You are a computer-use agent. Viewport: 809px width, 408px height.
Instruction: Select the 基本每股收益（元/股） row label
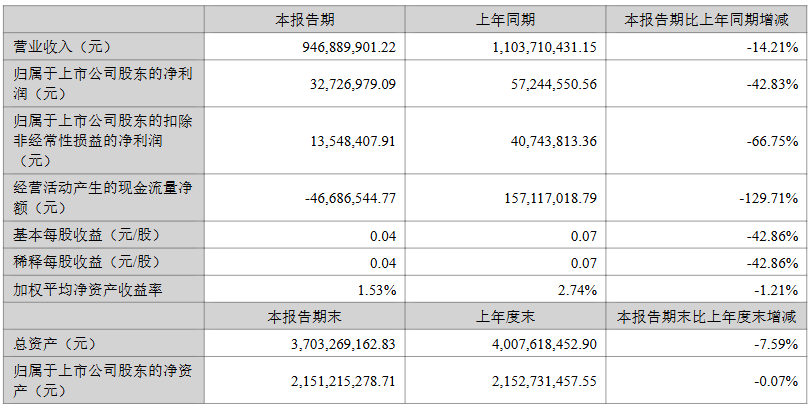[87, 235]
